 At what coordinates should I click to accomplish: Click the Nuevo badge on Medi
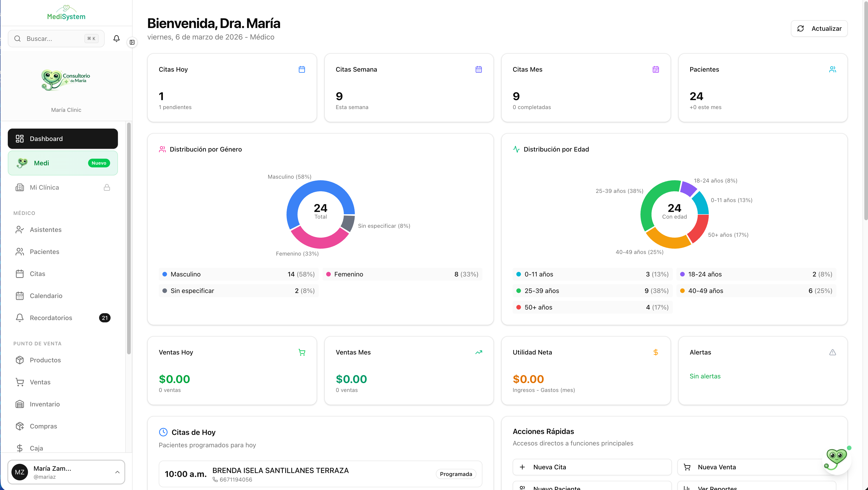point(99,163)
